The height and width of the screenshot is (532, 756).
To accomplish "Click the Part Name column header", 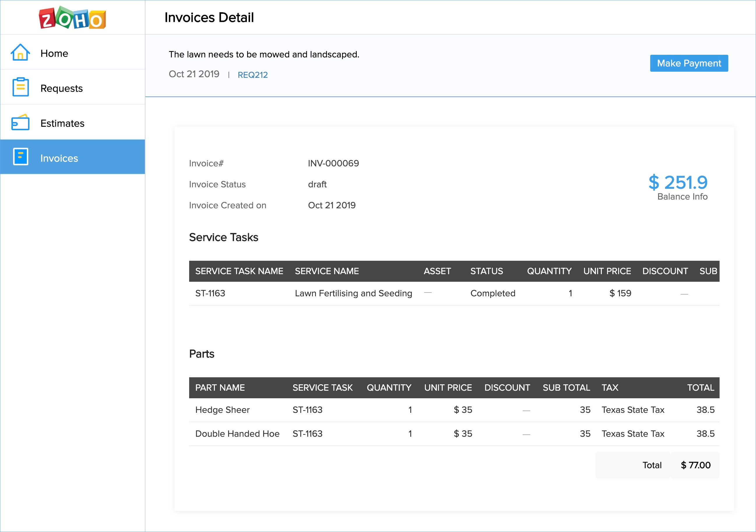I will click(220, 388).
